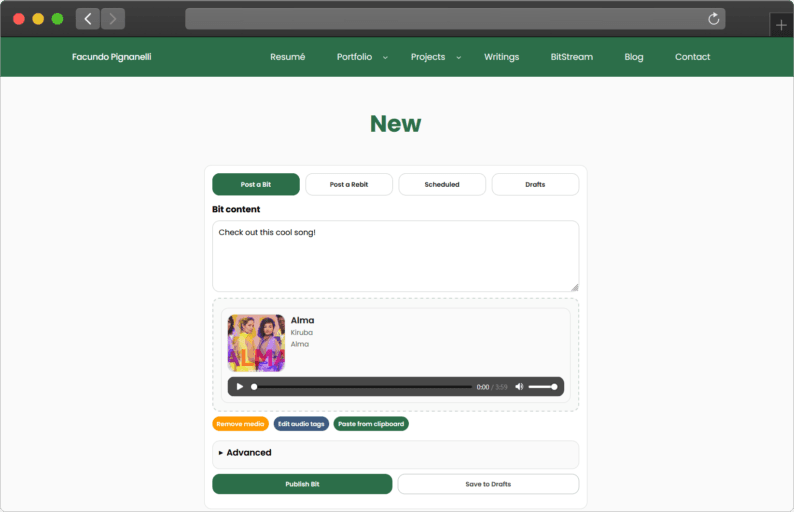
Task: Remove the attached media
Action: pos(240,424)
